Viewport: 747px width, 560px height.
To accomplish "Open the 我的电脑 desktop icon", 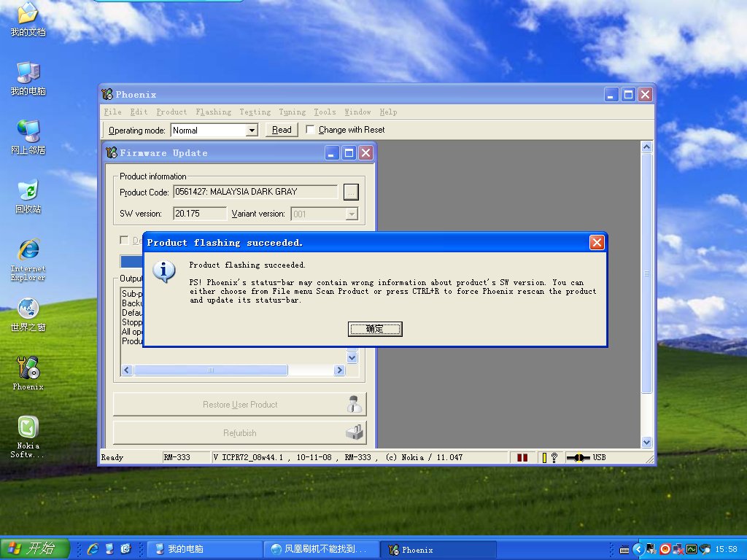I will tap(28, 79).
